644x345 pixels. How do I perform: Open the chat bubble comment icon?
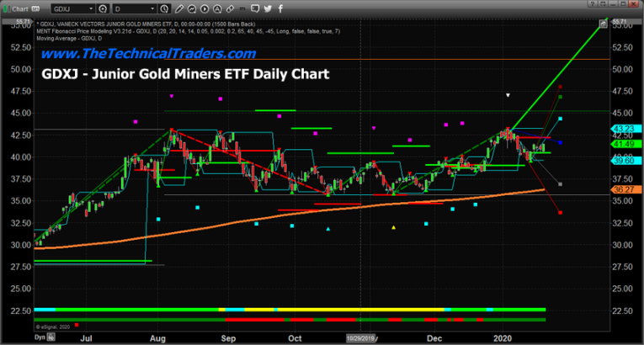point(254,8)
